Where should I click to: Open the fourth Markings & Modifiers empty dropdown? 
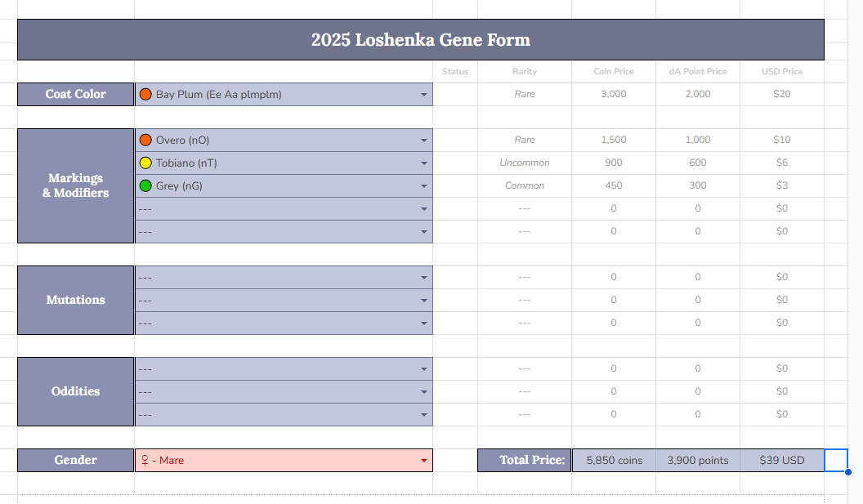[x=423, y=209]
